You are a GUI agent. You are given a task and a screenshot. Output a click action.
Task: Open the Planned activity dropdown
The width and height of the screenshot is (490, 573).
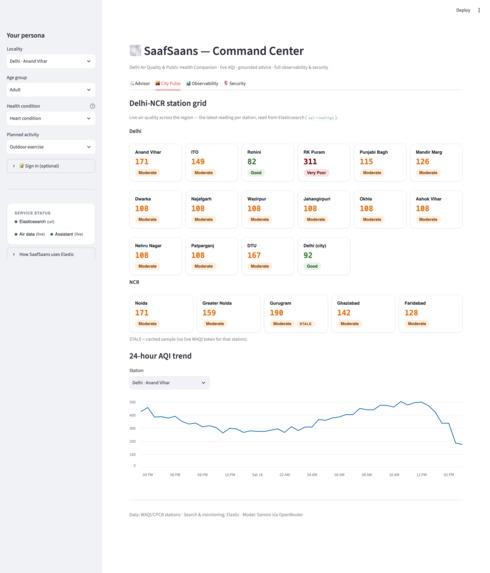51,147
